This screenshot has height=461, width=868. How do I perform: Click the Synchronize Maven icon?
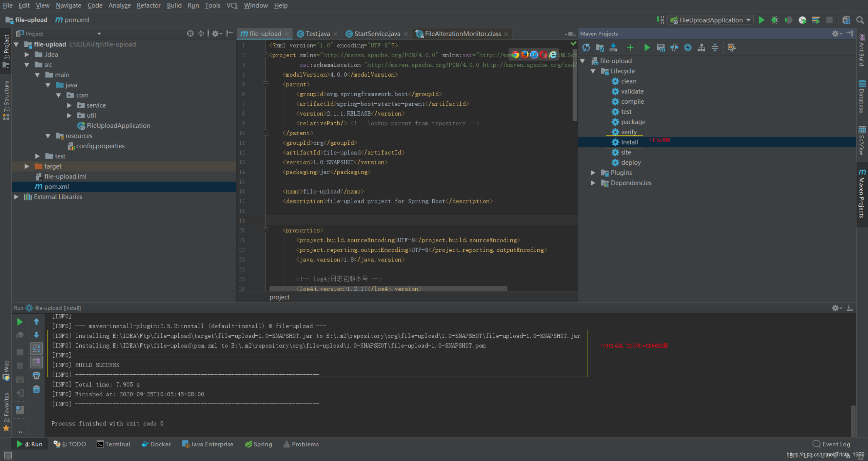(586, 48)
